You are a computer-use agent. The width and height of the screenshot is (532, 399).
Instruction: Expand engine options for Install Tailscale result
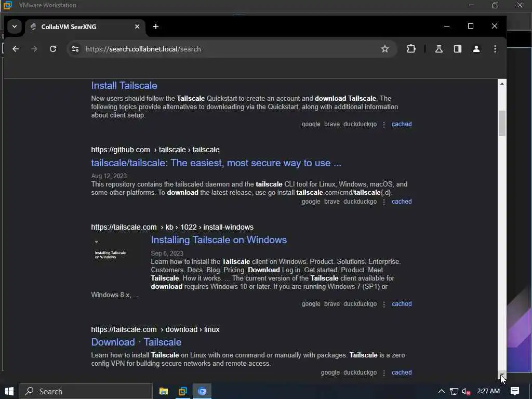point(384,125)
